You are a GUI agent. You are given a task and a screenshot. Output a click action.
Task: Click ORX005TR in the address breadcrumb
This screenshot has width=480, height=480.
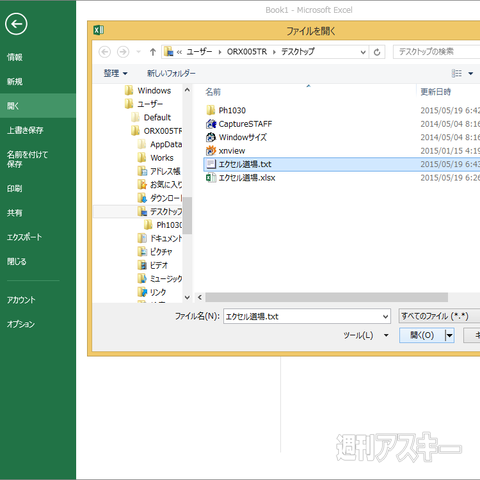pyautogui.click(x=247, y=52)
